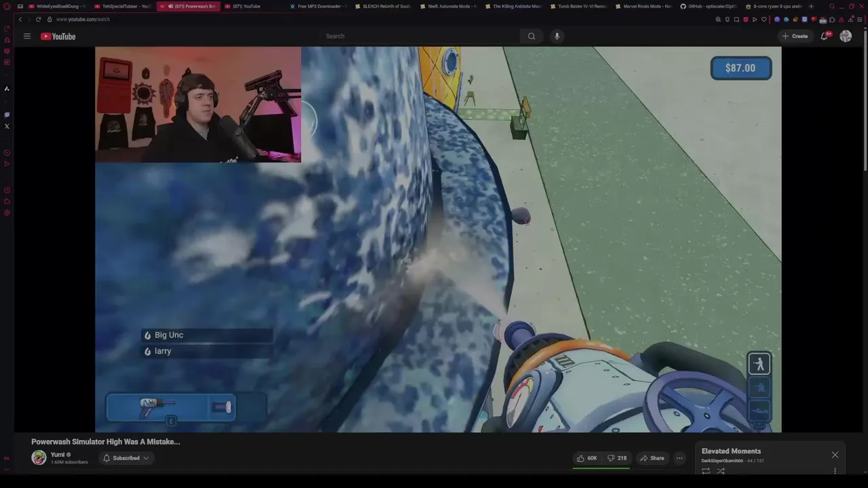
Task: Open the browser extensions puzzle icon
Action: (x=832, y=20)
